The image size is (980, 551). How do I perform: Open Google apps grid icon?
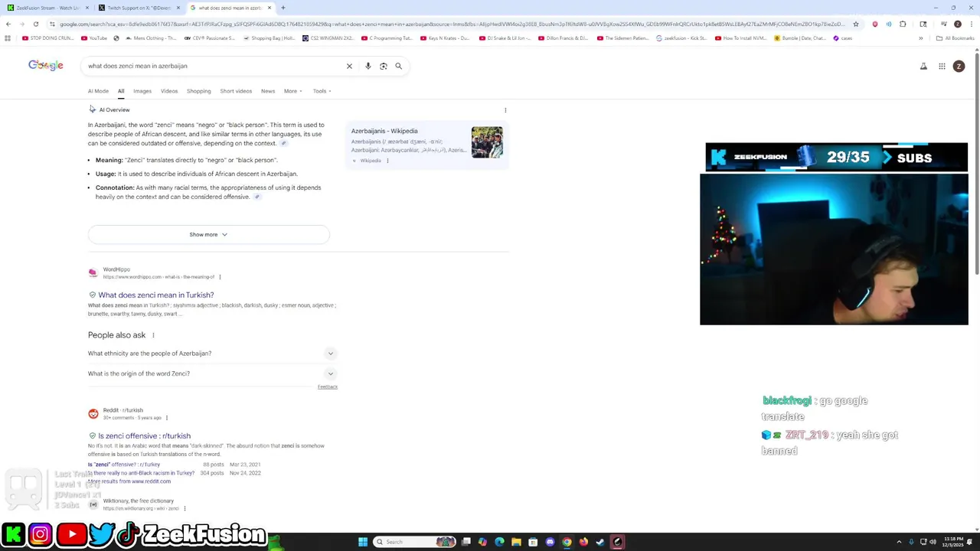click(x=942, y=66)
